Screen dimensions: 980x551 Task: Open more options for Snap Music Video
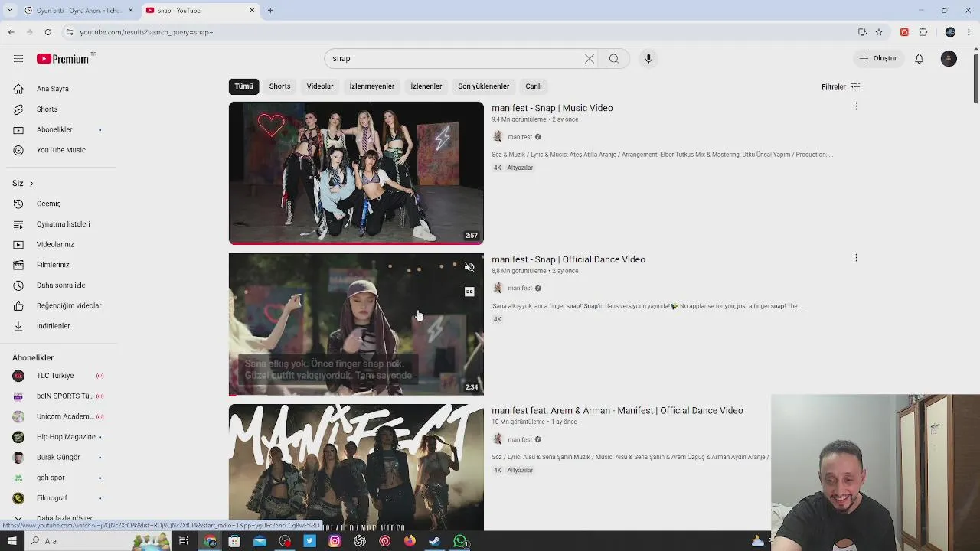[856, 106]
